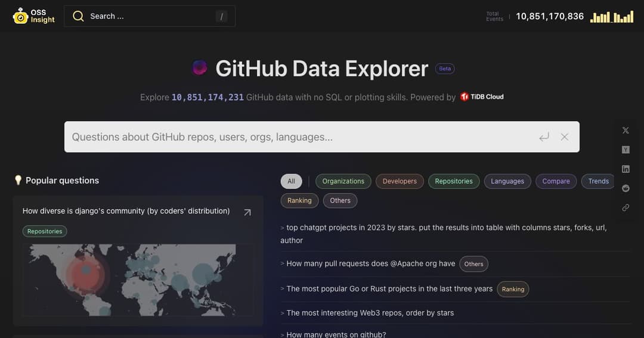Share the page on Hacker News

(626, 150)
